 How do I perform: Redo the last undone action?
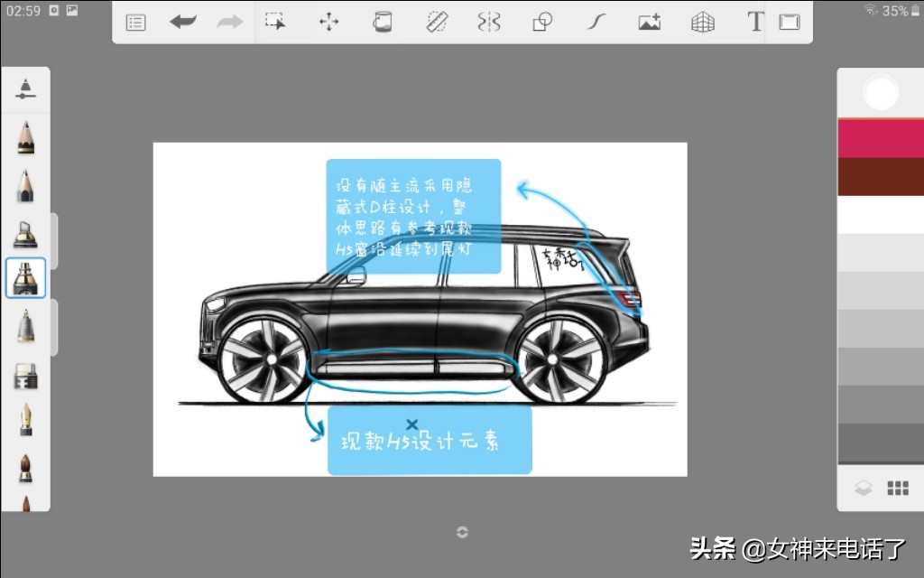coord(226,21)
